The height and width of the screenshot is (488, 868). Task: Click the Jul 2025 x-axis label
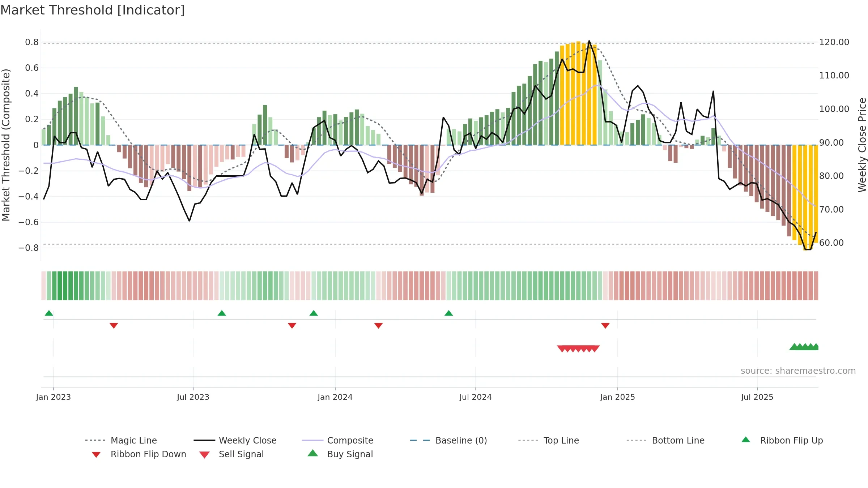(x=757, y=397)
